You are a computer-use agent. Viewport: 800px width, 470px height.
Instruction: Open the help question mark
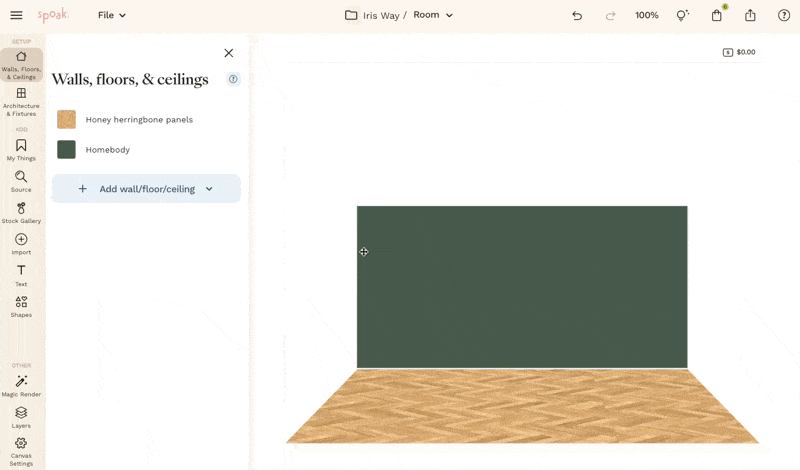784,15
